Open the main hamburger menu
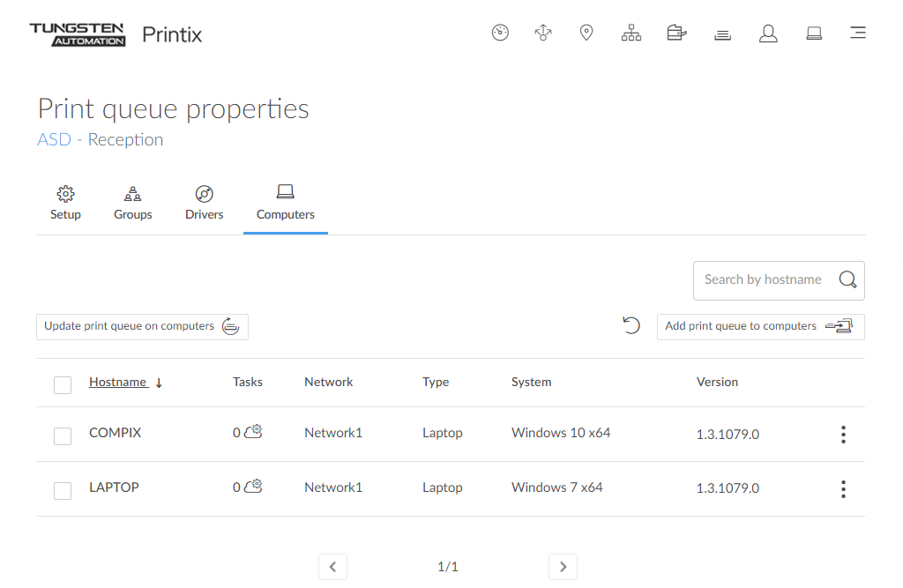Viewport: 903px width, 588px height. (857, 33)
